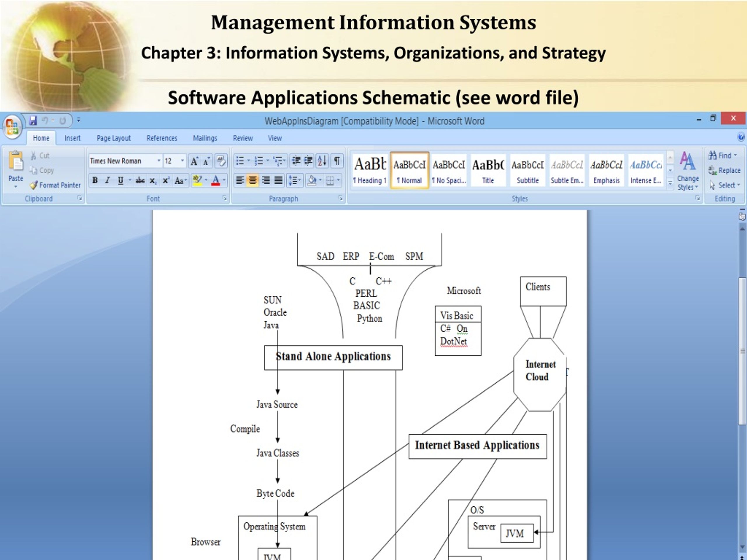Expand the Paragraph dialog launcher
The height and width of the screenshot is (560, 747).
click(341, 198)
